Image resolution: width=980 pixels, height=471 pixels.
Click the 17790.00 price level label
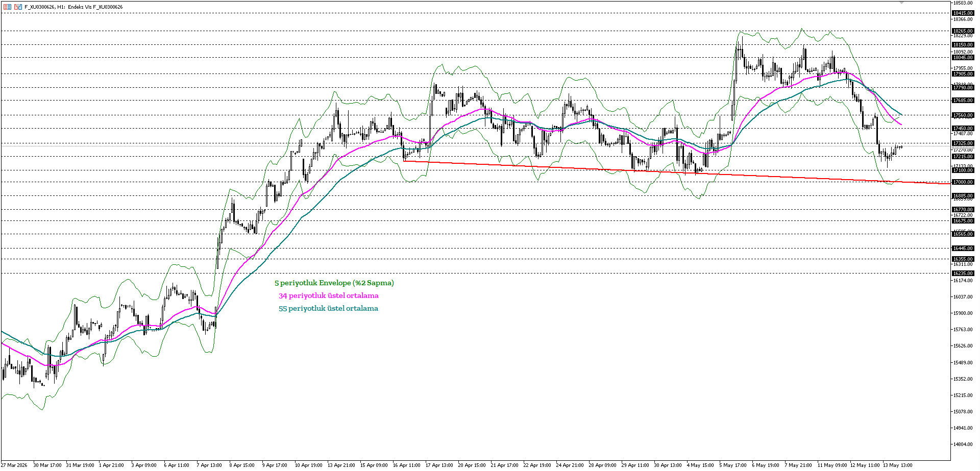pyautogui.click(x=963, y=88)
